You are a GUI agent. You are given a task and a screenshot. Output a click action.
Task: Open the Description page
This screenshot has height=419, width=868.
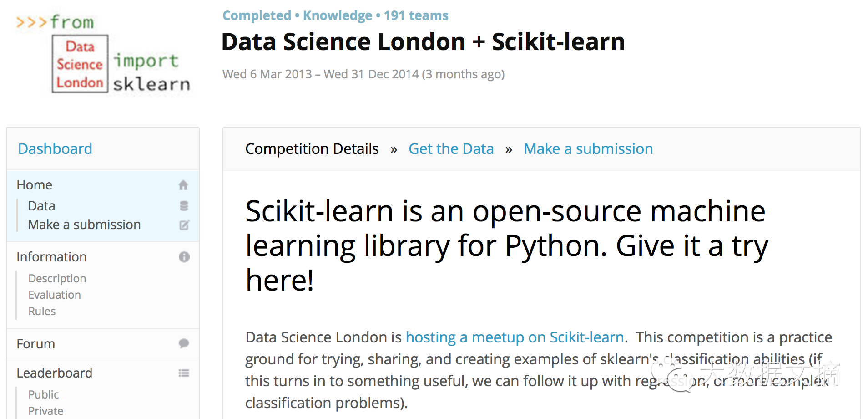pos(57,278)
